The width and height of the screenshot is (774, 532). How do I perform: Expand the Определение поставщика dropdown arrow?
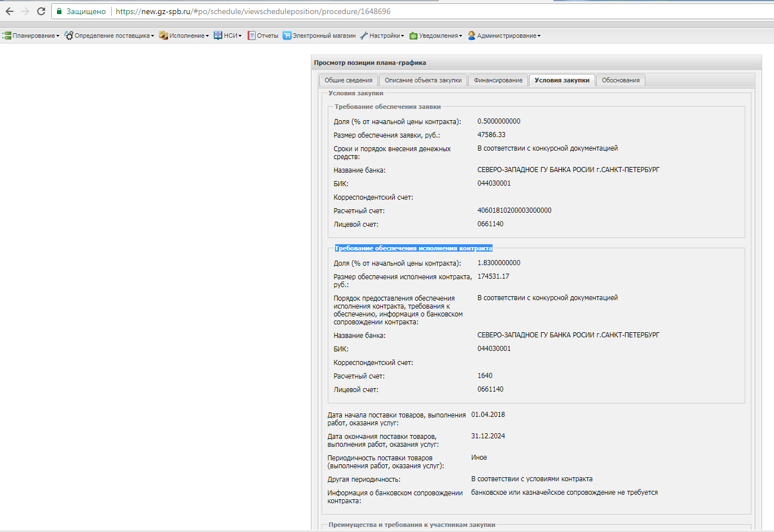(152, 36)
